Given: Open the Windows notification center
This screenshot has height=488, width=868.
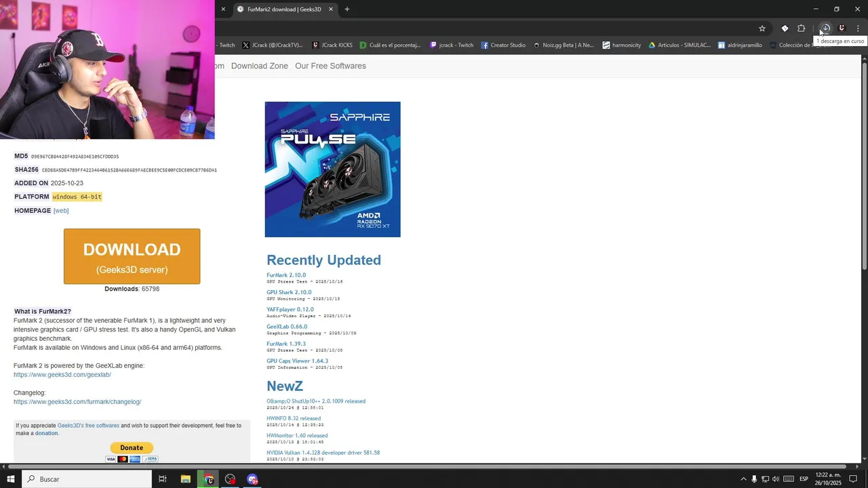Looking at the screenshot, I should (x=853, y=479).
